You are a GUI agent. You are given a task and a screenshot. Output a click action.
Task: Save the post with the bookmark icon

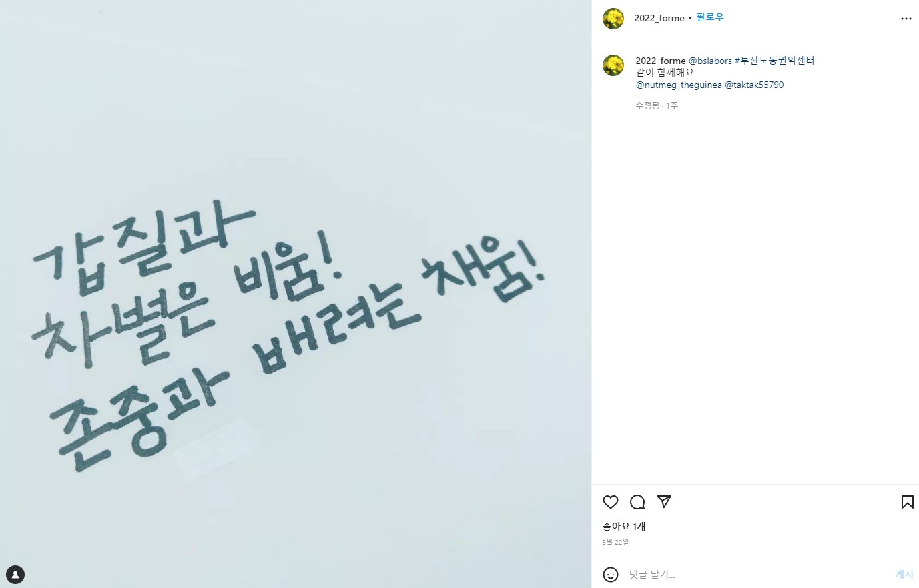pos(908,502)
